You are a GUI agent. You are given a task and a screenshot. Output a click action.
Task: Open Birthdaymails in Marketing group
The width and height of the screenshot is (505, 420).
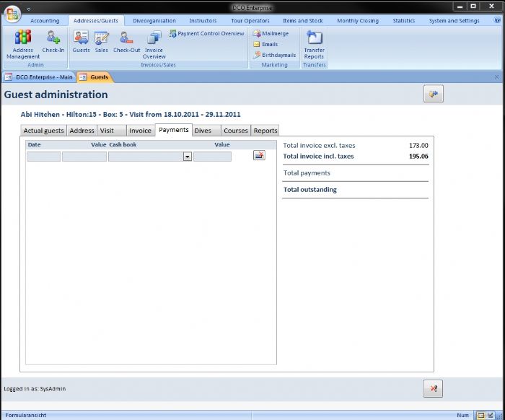coord(274,55)
